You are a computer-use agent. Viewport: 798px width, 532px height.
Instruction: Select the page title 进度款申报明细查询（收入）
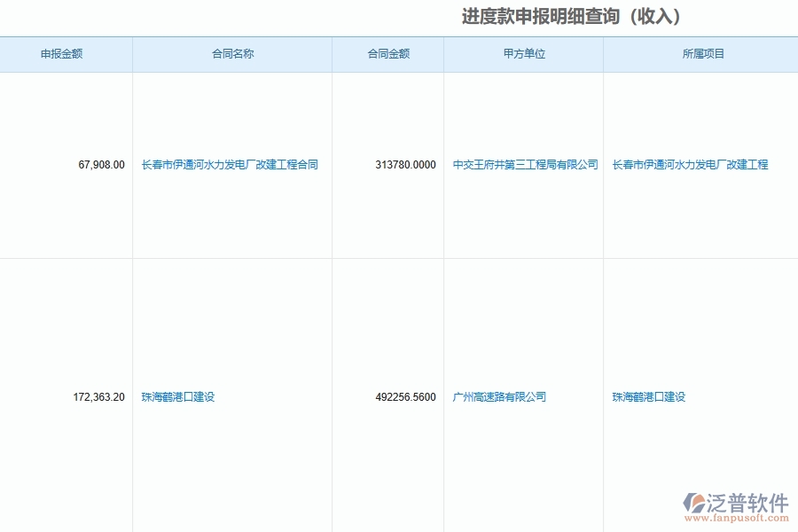point(570,16)
